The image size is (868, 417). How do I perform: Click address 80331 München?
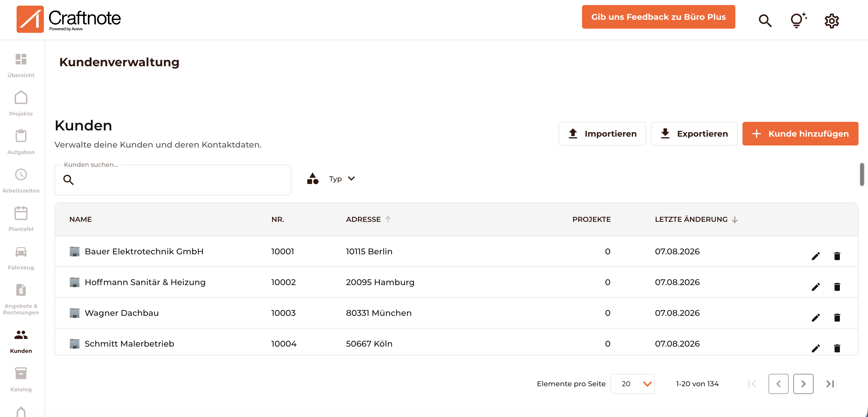pos(379,313)
